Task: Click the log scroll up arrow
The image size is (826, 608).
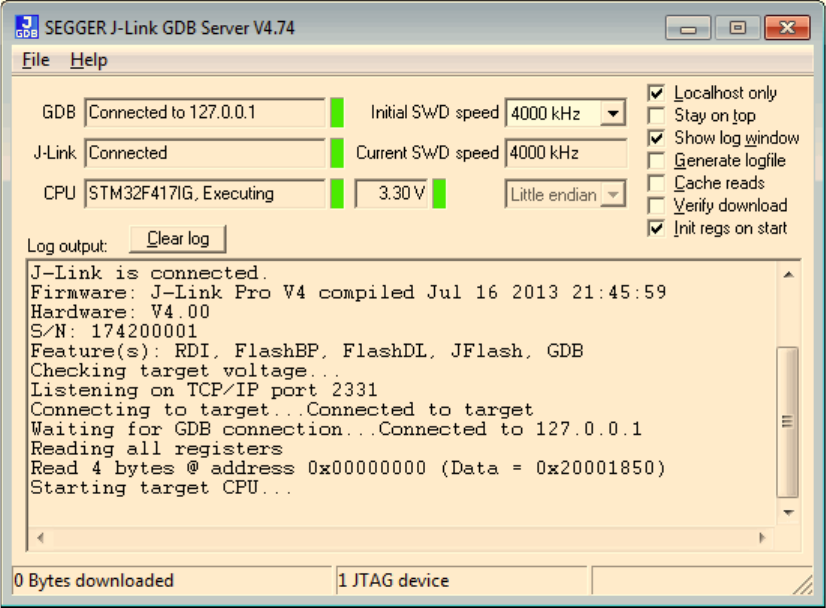Action: click(x=789, y=274)
